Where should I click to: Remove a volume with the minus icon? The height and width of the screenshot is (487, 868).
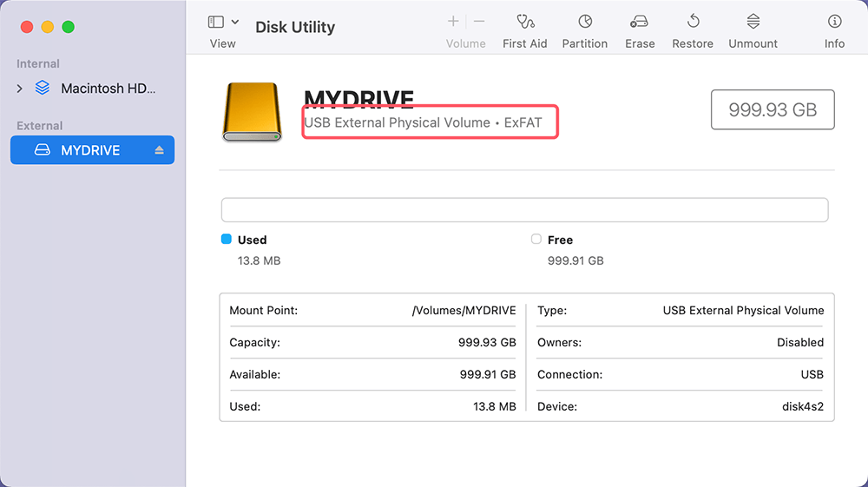479,22
